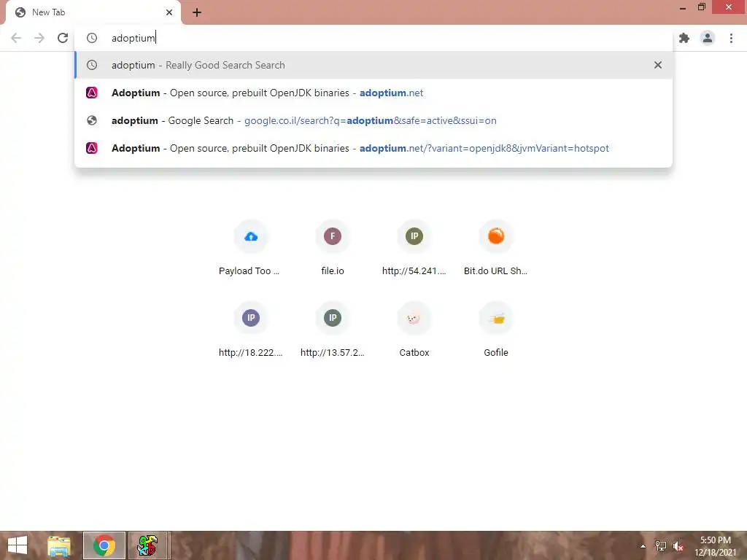747x560 pixels.
Task: Choose adoptium Google Search suggestion
Action: click(373, 120)
